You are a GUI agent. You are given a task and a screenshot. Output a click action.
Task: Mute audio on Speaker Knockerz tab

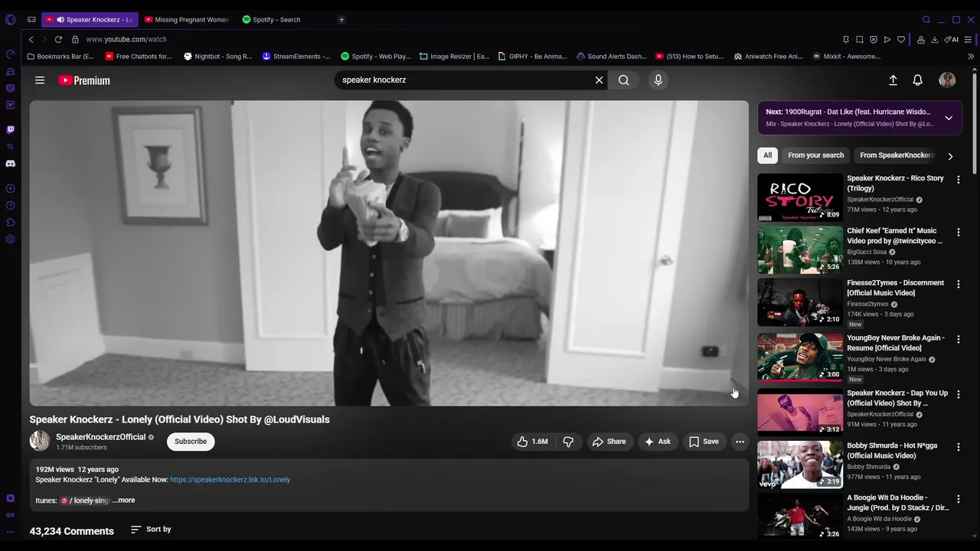coord(60,20)
